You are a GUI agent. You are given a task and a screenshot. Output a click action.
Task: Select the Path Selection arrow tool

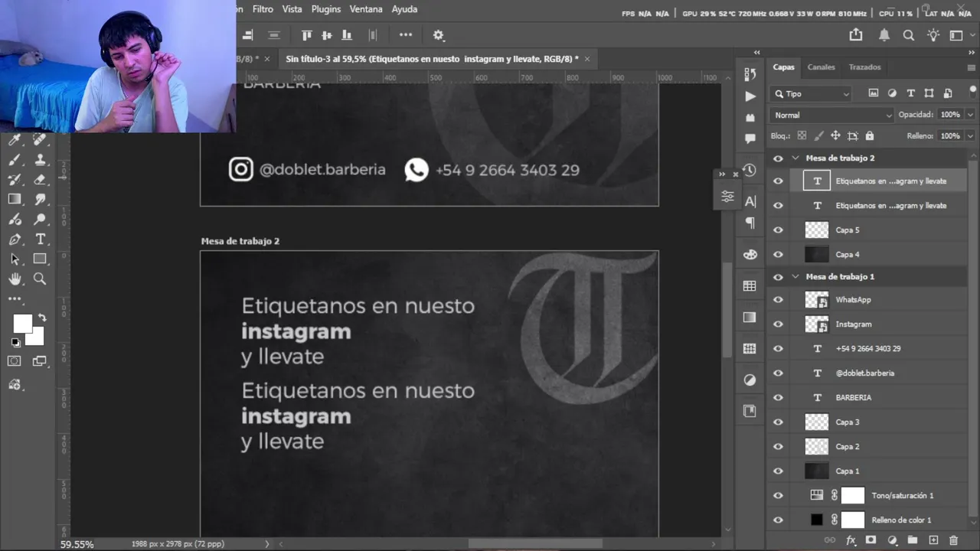tap(15, 259)
